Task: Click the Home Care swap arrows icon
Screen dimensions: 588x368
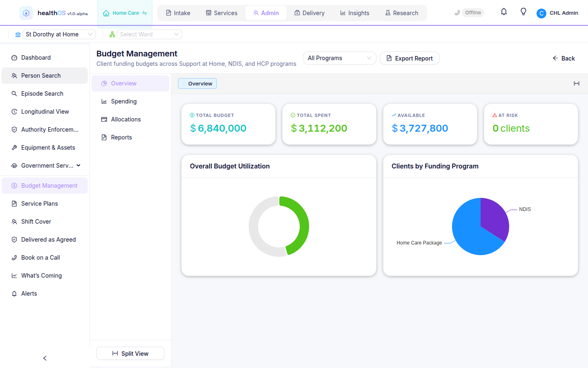Action: (145, 13)
